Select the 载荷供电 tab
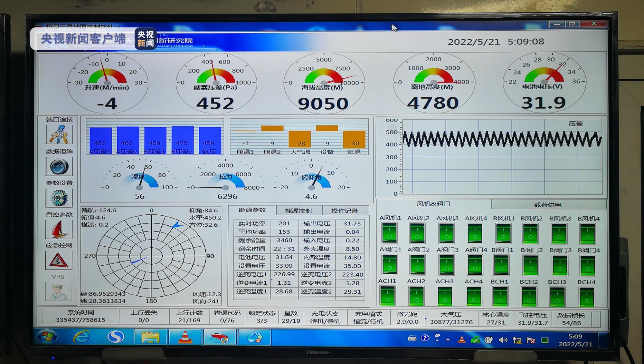The width and height of the screenshot is (644, 364). coord(548,205)
